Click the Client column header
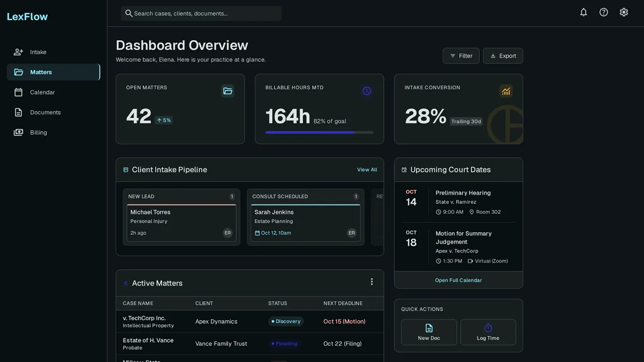This screenshot has height=362, width=644. pos(204,304)
